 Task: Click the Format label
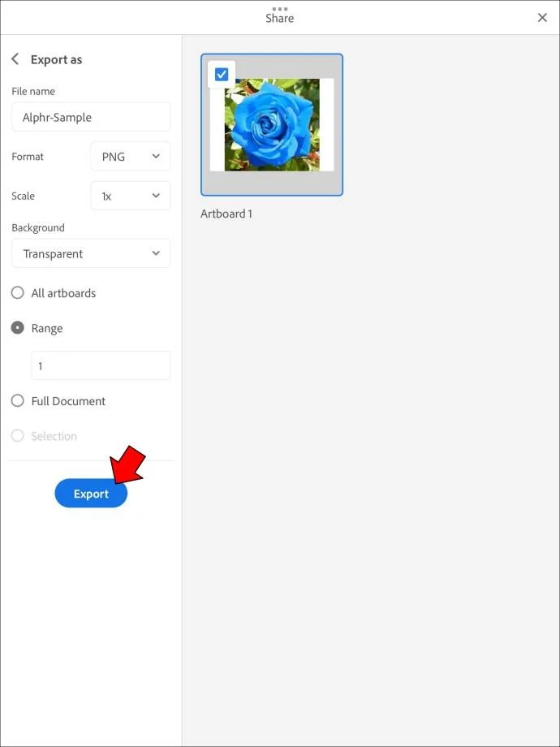[x=28, y=156]
